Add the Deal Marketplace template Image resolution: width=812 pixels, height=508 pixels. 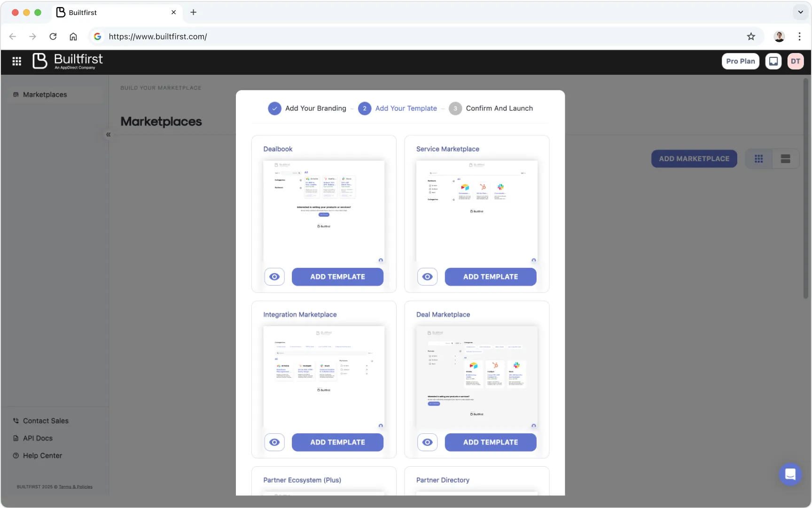490,442
